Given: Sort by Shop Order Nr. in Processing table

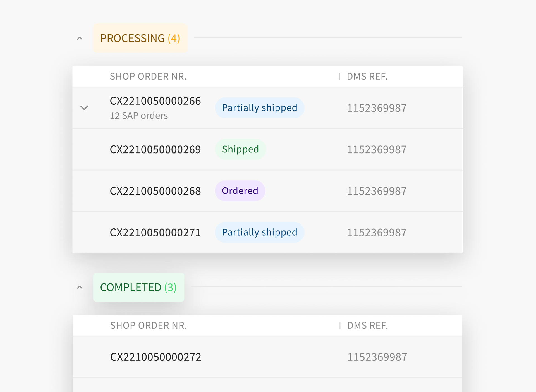Looking at the screenshot, I should click(x=148, y=77).
